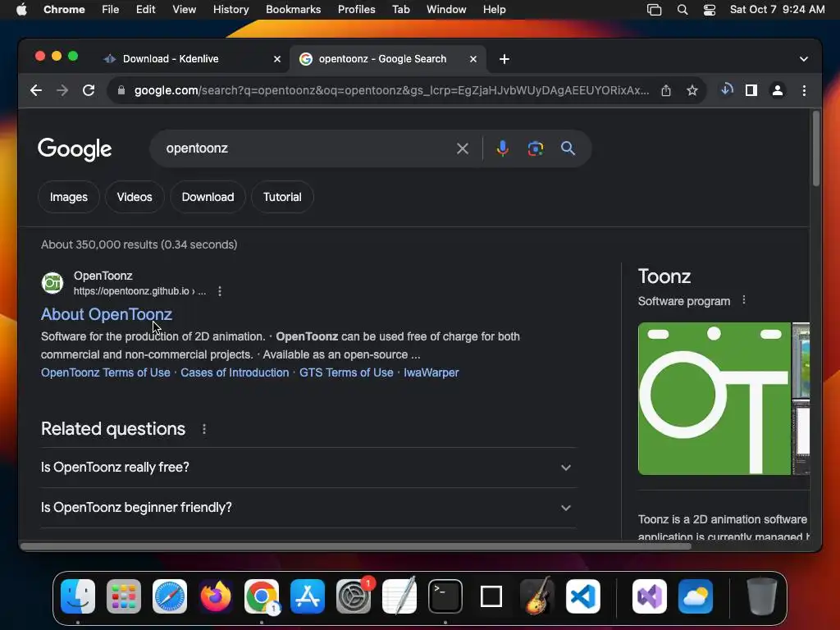Expand 'Is OpenToonz really free?' question
The height and width of the screenshot is (630, 840).
pyautogui.click(x=308, y=467)
